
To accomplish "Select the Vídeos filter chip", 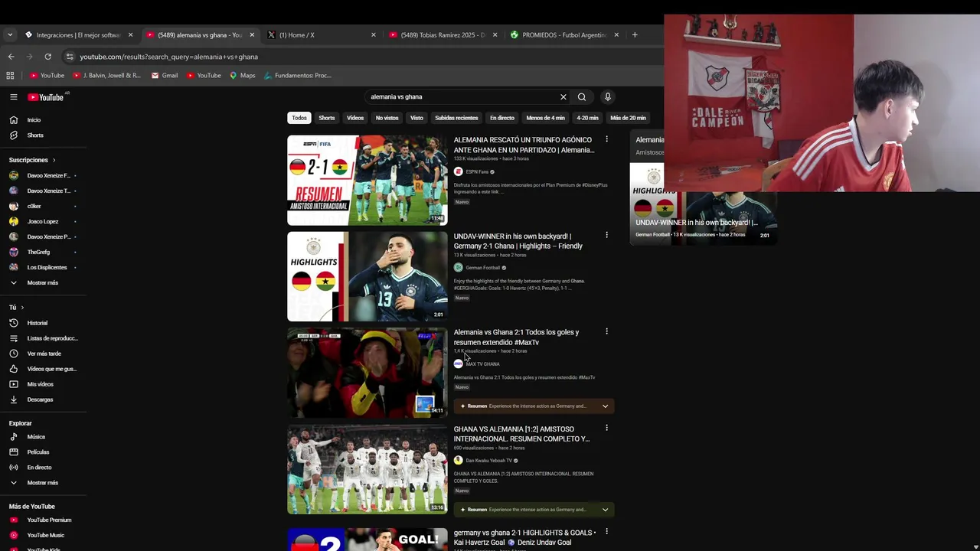I will (x=355, y=118).
